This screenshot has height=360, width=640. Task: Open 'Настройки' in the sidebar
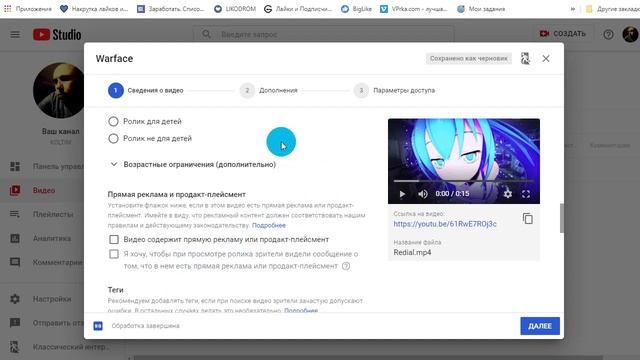42,299
